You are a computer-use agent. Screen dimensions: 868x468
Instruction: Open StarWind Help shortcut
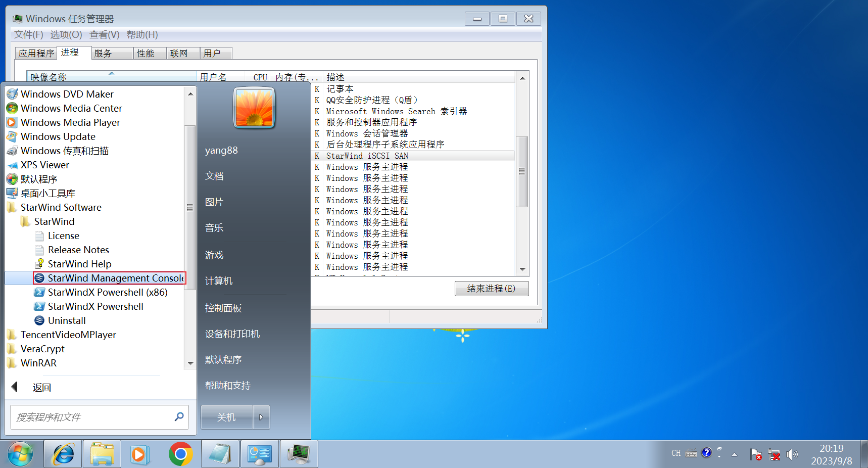(79, 264)
